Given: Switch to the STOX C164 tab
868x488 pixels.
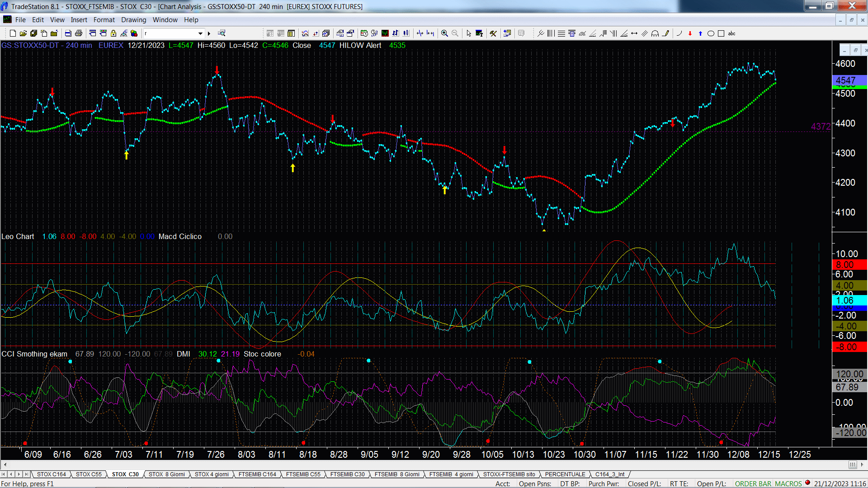Looking at the screenshot, I should point(51,474).
